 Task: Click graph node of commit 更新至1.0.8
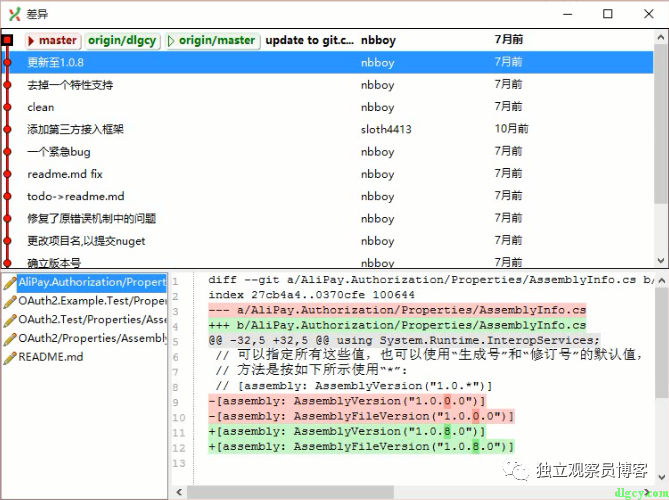point(7,62)
